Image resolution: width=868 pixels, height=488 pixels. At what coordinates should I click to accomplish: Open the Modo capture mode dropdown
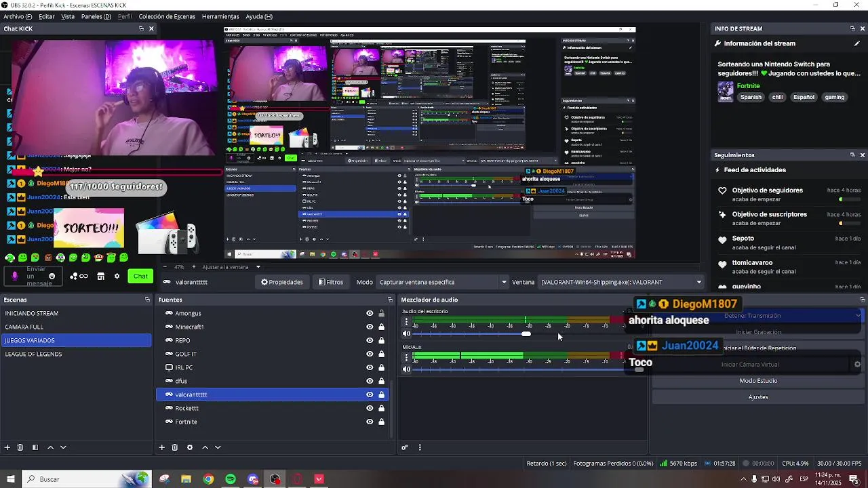tap(442, 282)
